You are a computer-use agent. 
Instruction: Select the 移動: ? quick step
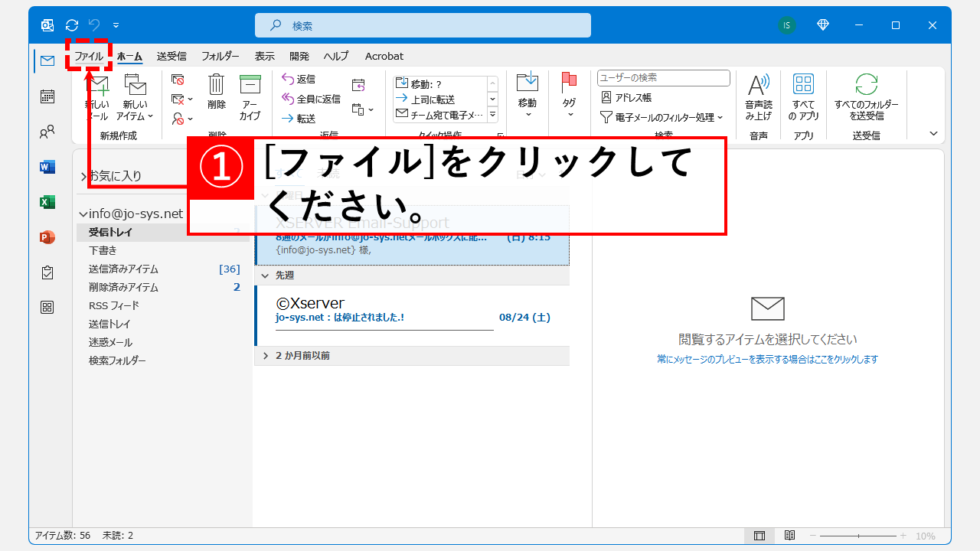[439, 83]
